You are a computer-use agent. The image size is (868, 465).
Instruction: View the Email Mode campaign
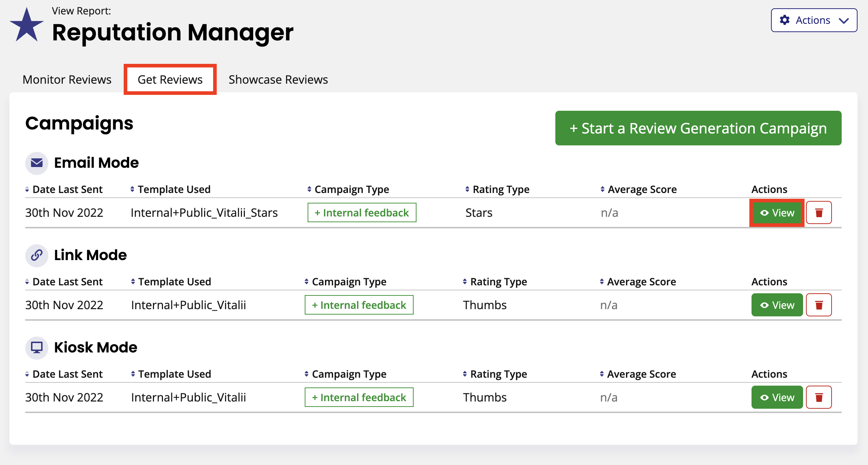tap(777, 212)
